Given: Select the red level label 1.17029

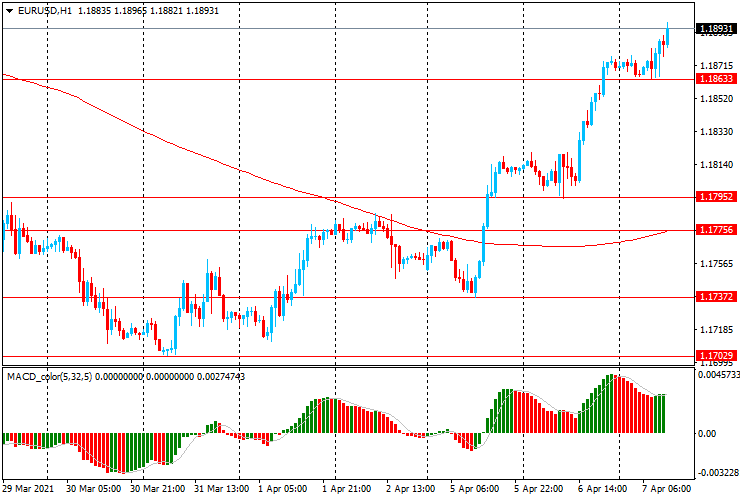Looking at the screenshot, I should coord(716,356).
